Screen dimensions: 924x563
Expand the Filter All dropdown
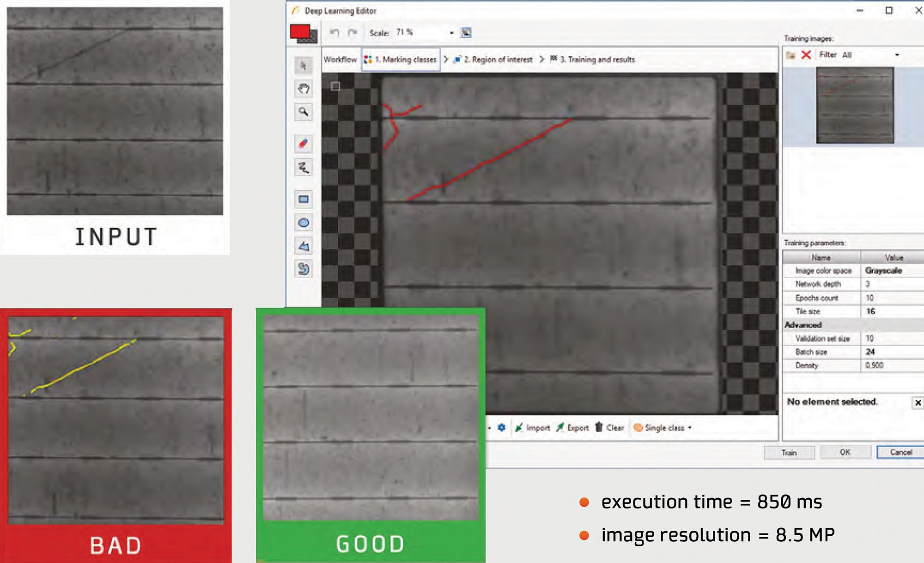click(897, 55)
